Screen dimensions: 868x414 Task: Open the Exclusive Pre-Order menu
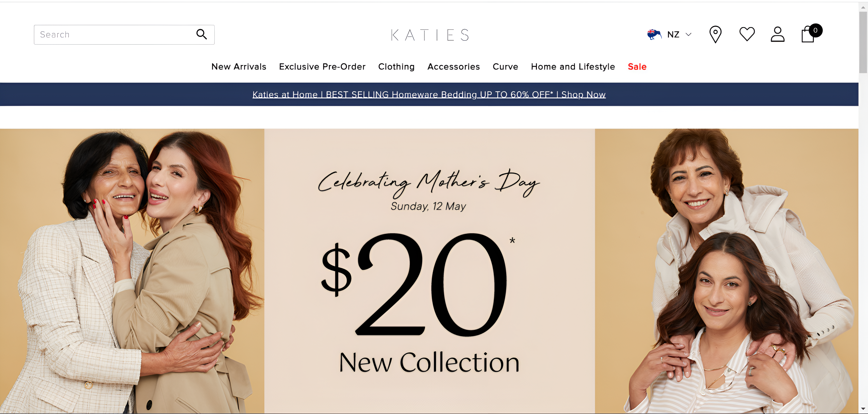tap(322, 67)
